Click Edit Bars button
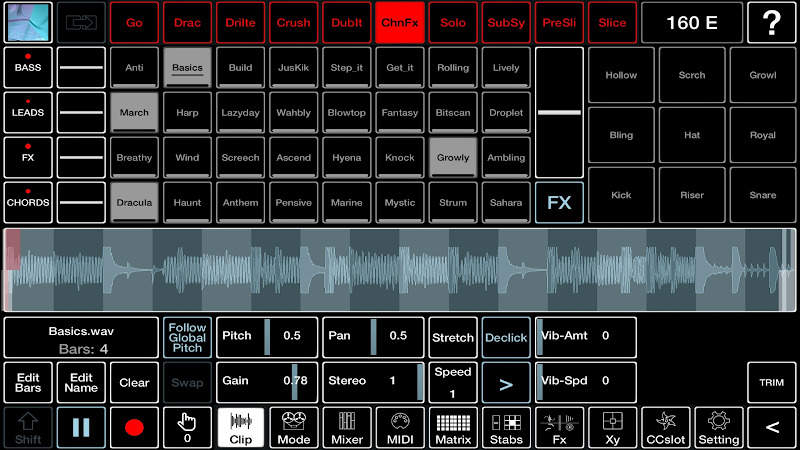 click(x=28, y=383)
